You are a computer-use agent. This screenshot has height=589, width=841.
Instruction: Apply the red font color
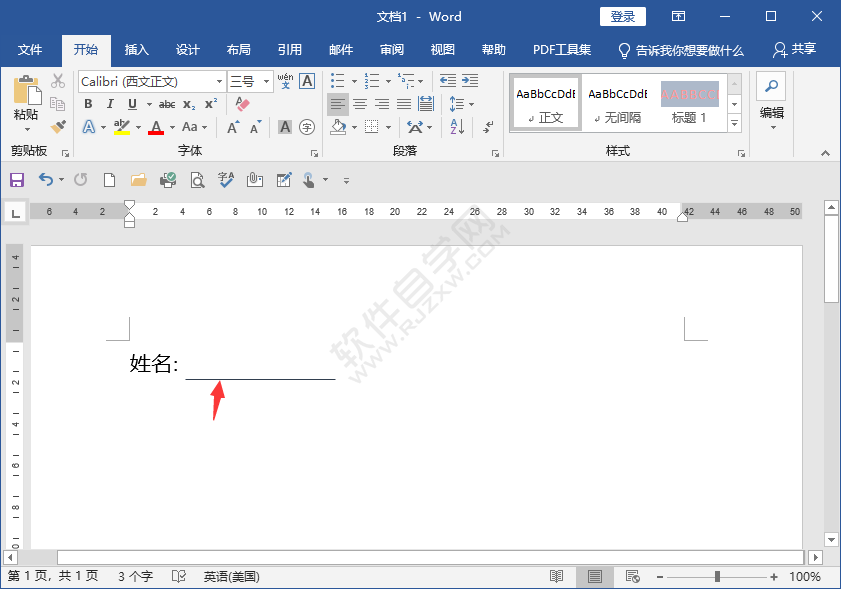[x=156, y=127]
